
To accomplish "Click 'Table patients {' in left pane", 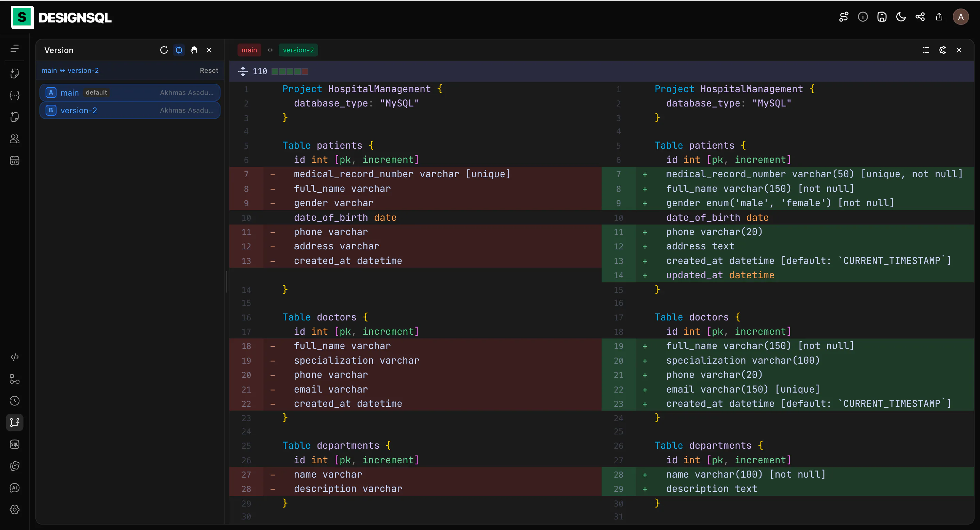I will coord(328,145).
